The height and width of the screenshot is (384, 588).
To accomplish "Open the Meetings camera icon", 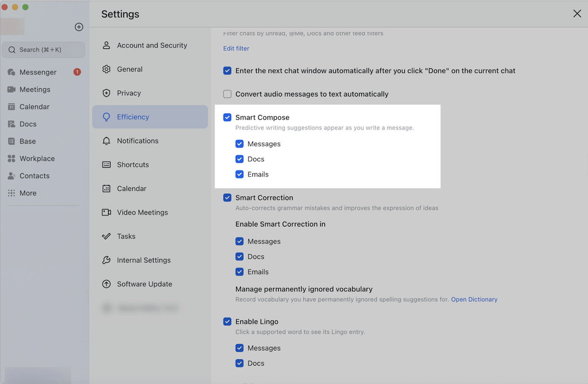I will 11,90.
